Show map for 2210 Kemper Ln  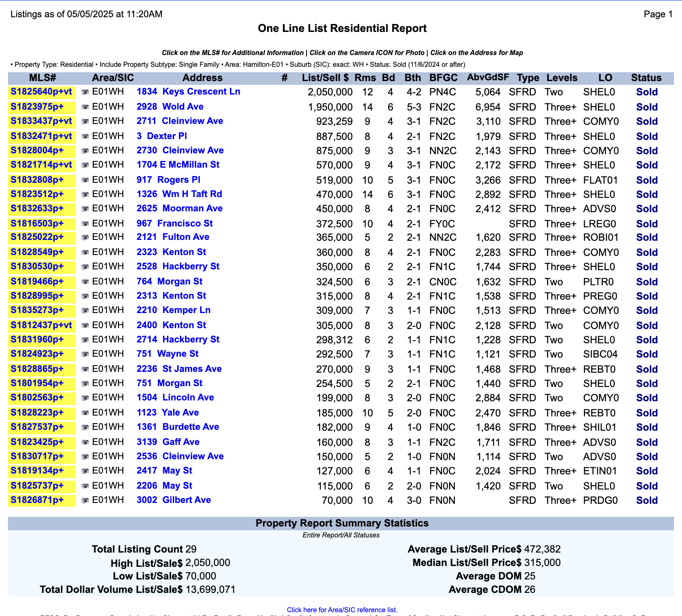pos(174,310)
